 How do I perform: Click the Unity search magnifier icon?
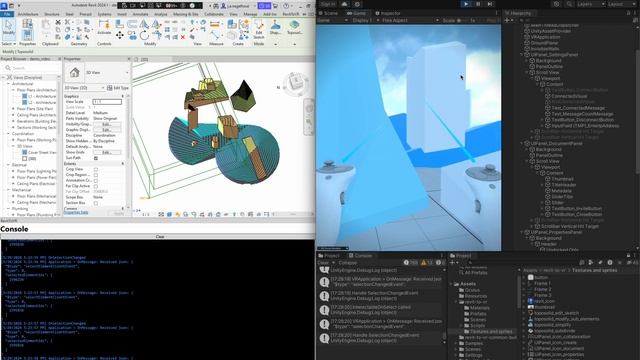569,4
